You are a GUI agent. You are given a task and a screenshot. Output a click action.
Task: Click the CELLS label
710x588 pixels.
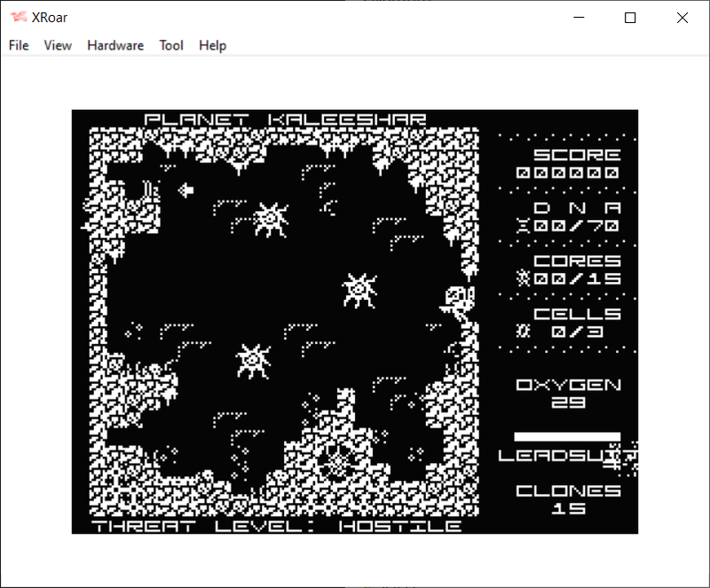coord(577,314)
